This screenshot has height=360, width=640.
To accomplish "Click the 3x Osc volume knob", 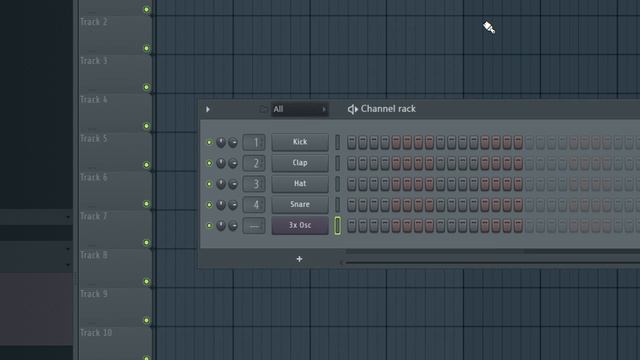I will click(233, 225).
